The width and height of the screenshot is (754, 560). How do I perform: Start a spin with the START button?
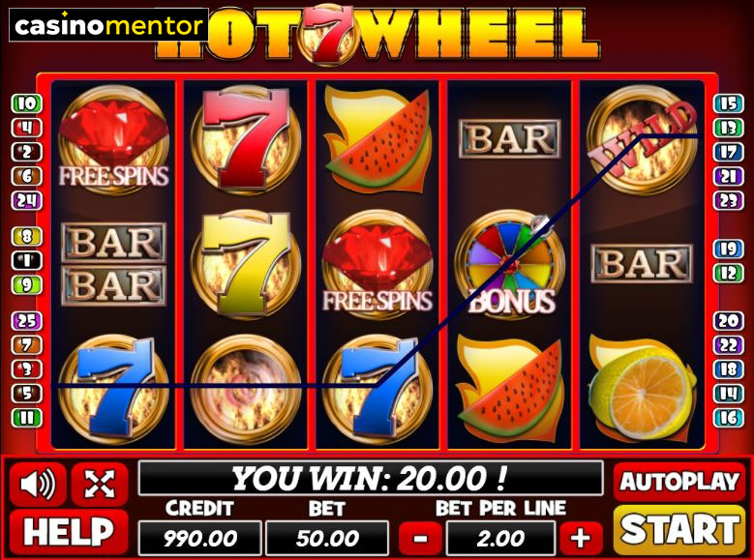[679, 530]
